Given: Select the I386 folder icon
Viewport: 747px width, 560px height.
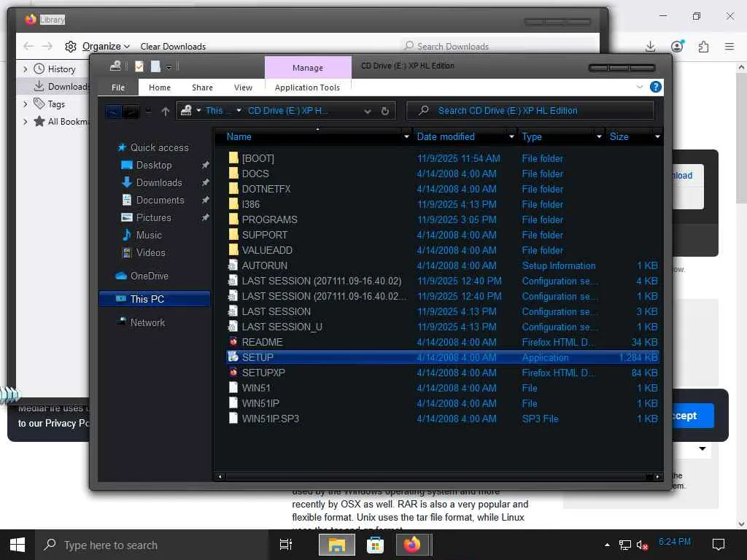Looking at the screenshot, I should (x=233, y=204).
